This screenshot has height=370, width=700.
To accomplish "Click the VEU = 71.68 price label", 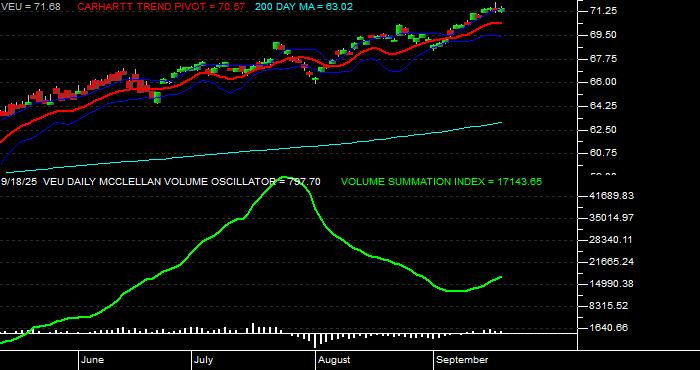I will click(31, 7).
